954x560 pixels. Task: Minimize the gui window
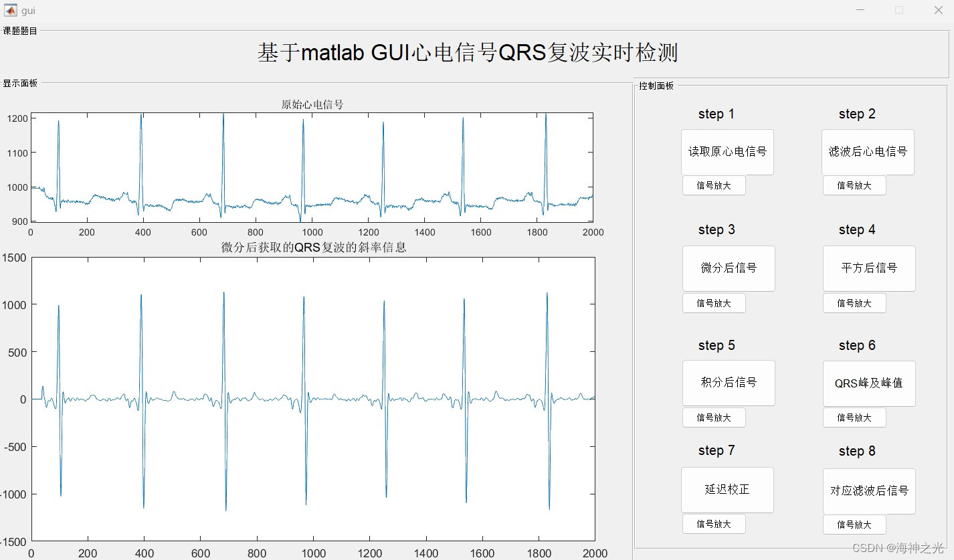tap(861, 10)
